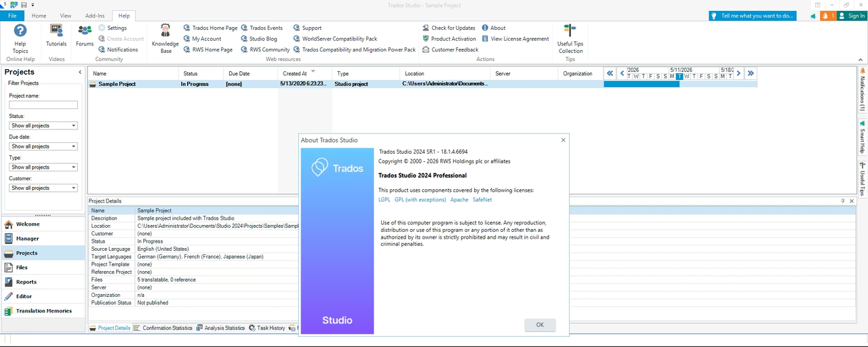Open the Reports view
The image size is (868, 347).
43,282
